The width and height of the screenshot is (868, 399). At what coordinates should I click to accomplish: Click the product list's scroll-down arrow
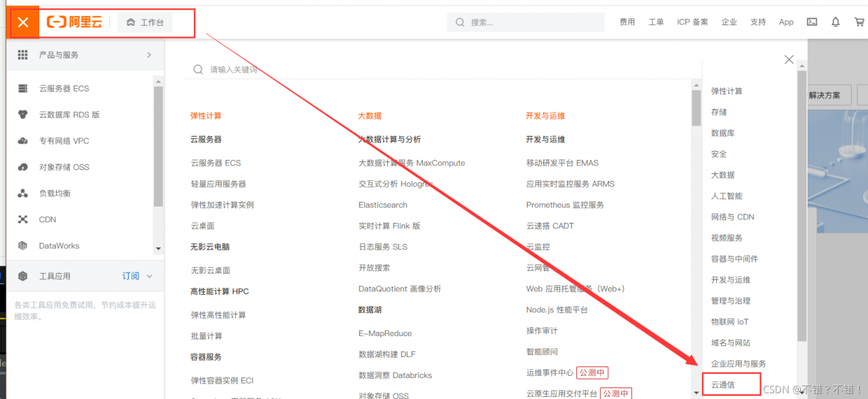point(696,393)
